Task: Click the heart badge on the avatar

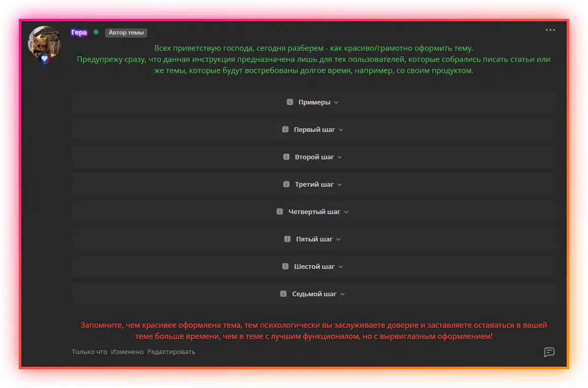Action: pos(45,59)
